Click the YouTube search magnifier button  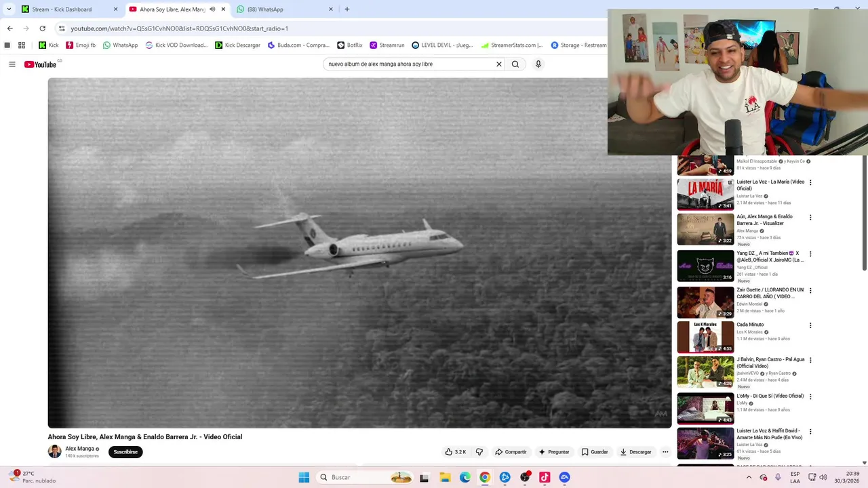515,64
